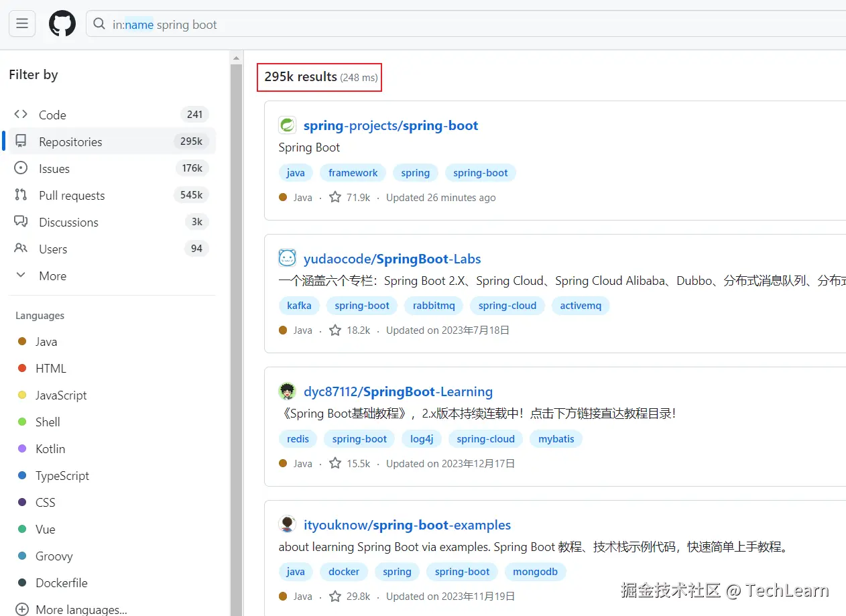The width and height of the screenshot is (846, 616).
Task: Click the spring-projects avatar icon
Action: (288, 125)
